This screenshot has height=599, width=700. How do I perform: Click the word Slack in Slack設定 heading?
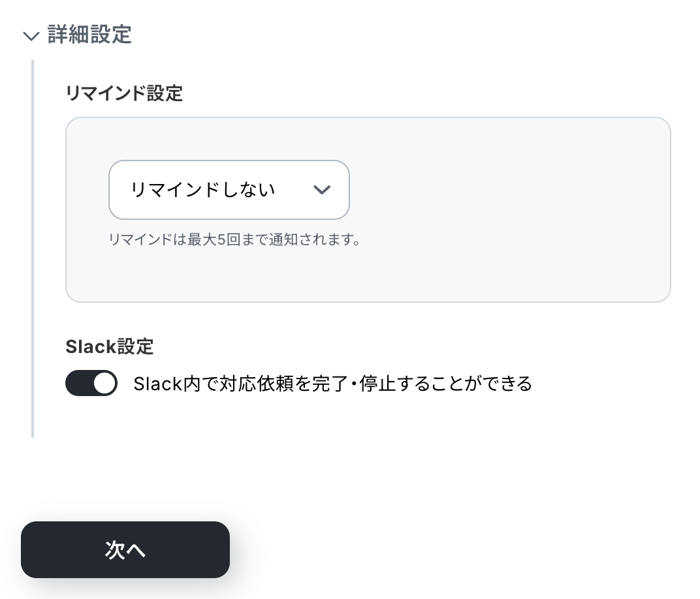[x=86, y=346]
